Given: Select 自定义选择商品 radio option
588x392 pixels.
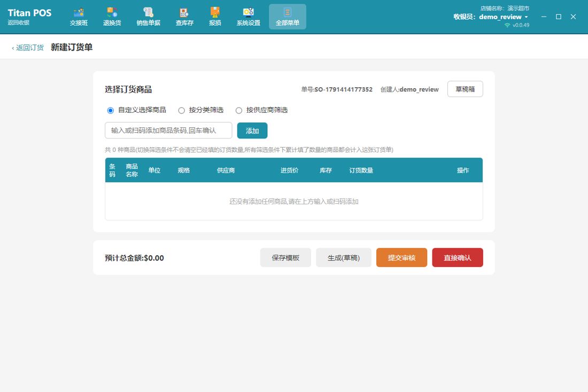Looking at the screenshot, I should tap(110, 110).
